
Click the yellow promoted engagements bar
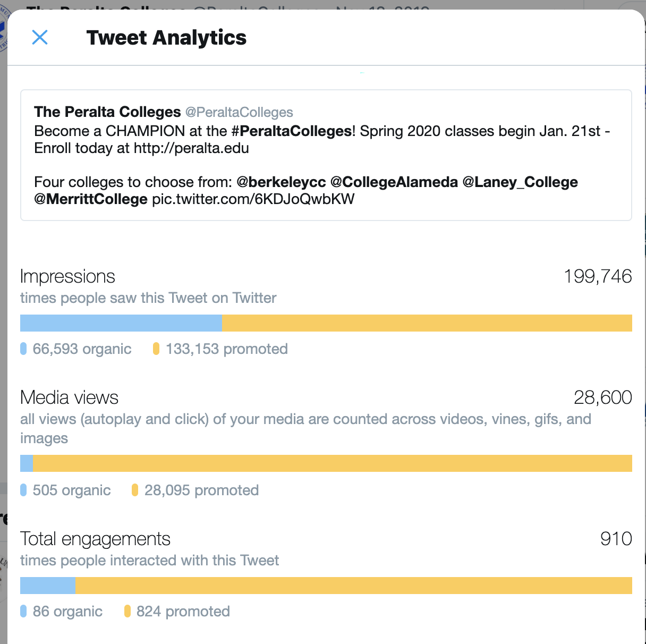point(354,586)
